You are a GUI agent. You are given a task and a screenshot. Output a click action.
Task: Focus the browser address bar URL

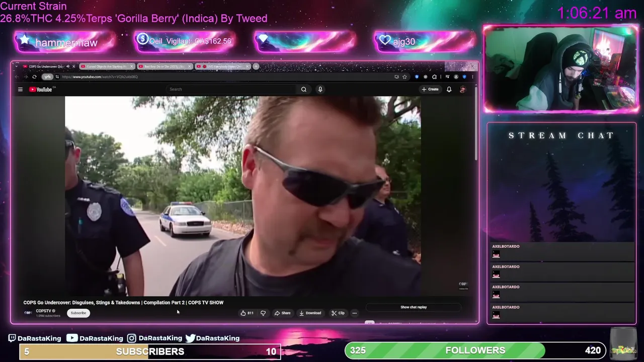(100, 77)
